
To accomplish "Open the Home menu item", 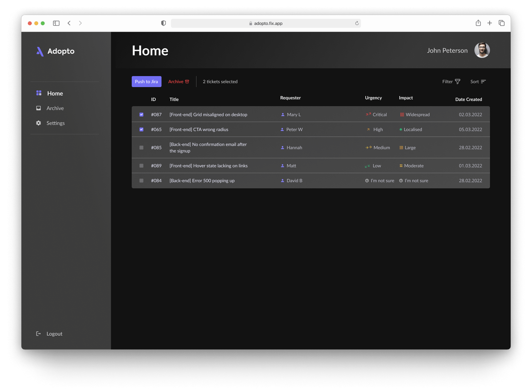I will tap(50, 93).
